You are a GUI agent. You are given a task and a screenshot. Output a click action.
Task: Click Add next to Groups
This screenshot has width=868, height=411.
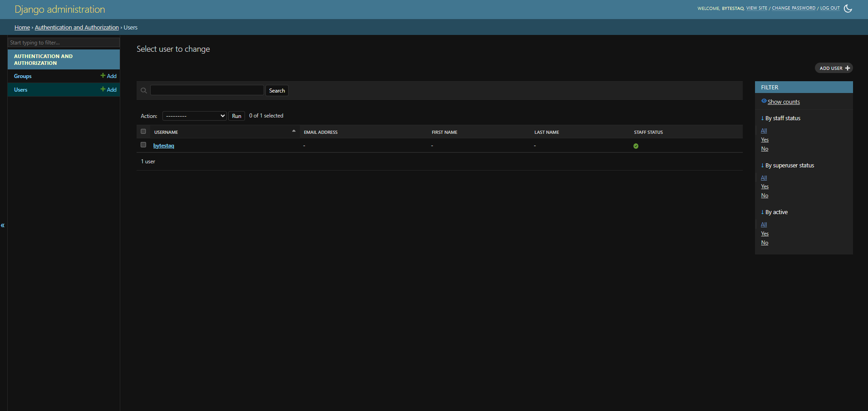(x=108, y=76)
